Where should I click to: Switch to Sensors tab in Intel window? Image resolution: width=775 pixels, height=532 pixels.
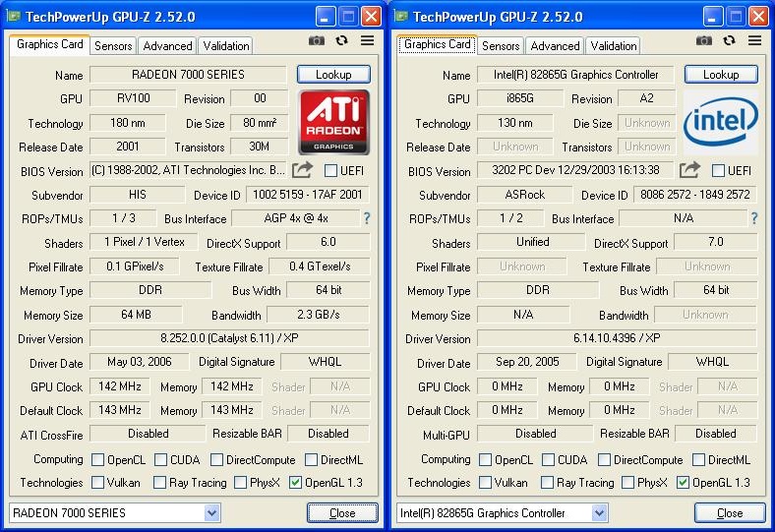[501, 46]
